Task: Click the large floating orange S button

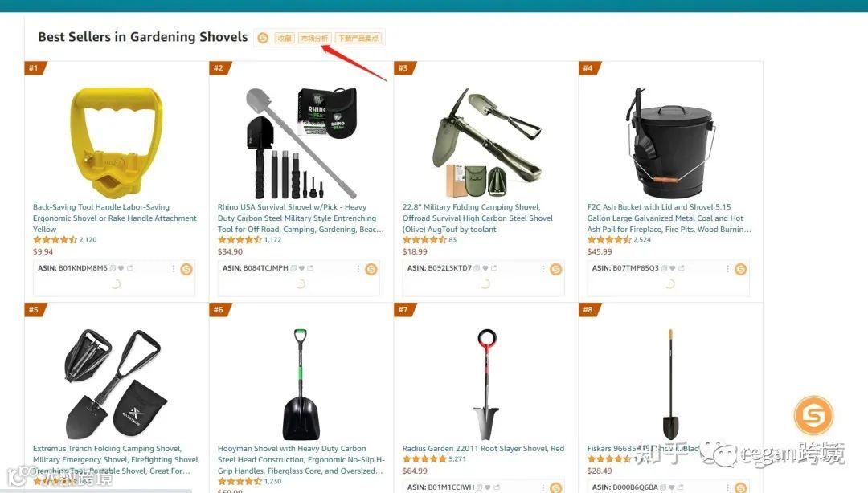Action: 813,415
